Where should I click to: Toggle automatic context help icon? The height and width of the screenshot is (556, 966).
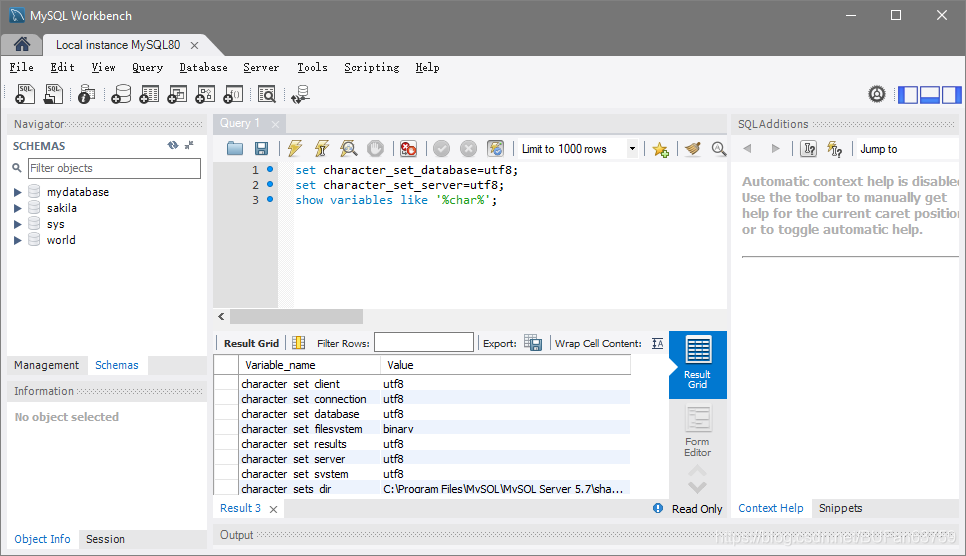click(x=834, y=149)
